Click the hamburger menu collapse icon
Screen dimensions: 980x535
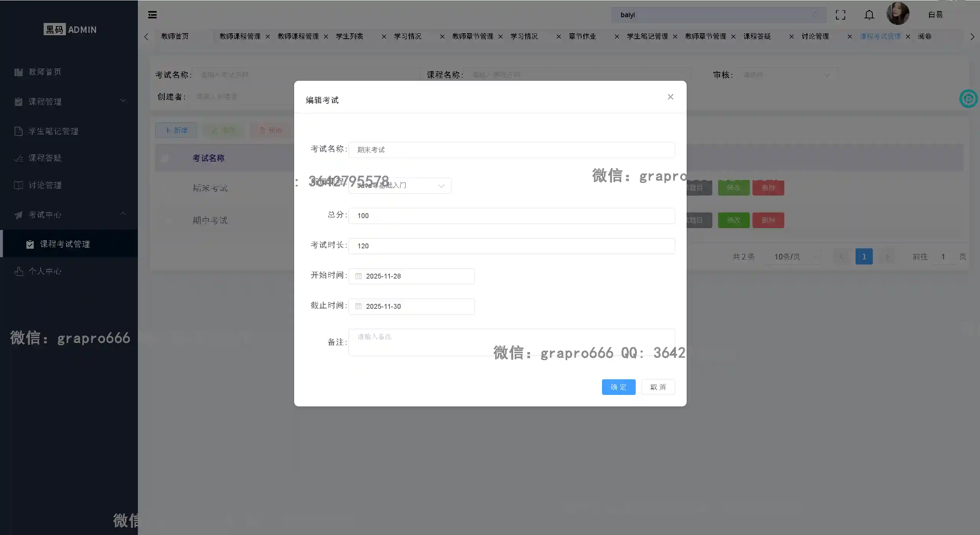[x=152, y=15]
